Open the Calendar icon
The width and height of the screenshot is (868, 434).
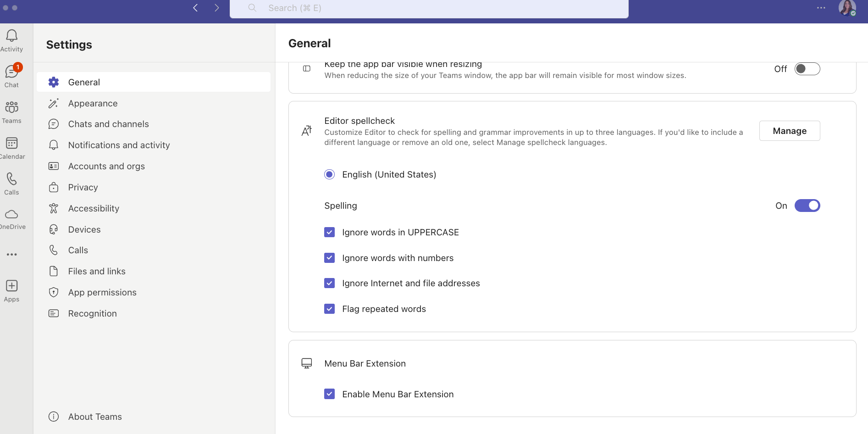(x=12, y=144)
